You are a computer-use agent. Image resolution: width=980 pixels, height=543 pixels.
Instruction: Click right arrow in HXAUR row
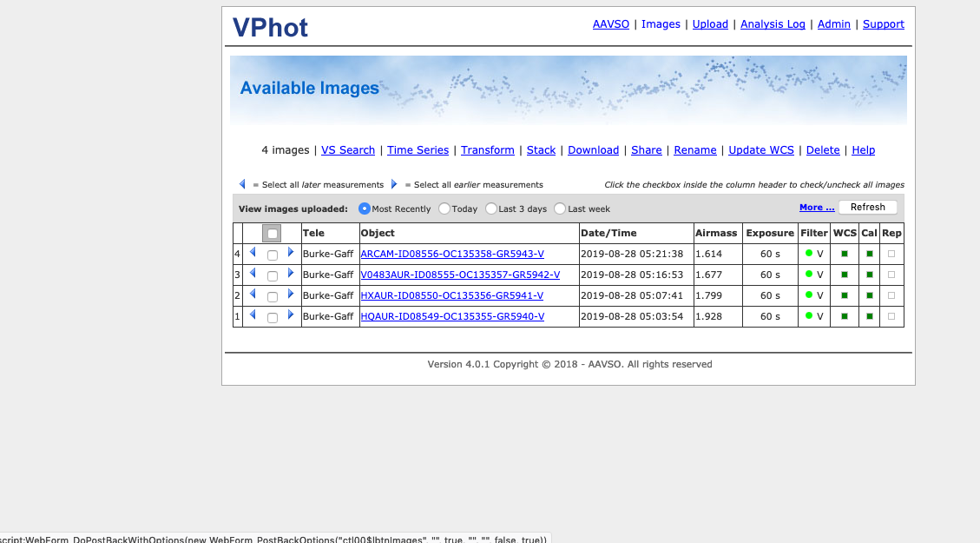[291, 294]
